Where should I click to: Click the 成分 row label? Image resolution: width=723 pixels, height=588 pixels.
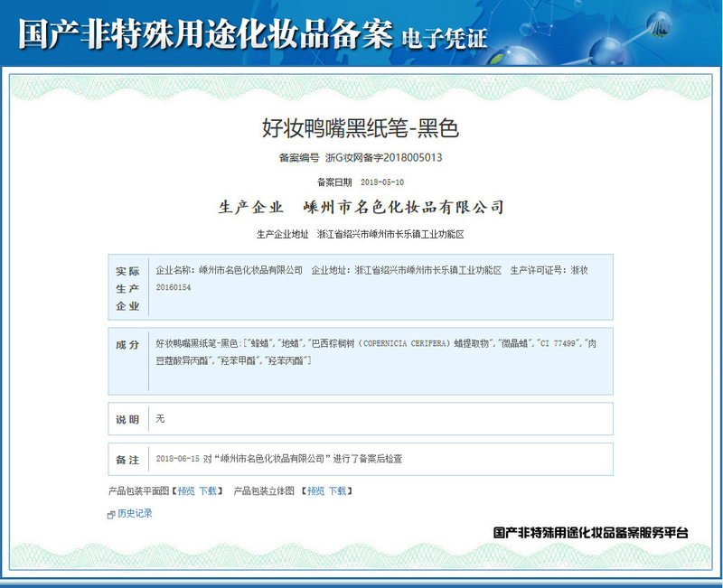127,345
